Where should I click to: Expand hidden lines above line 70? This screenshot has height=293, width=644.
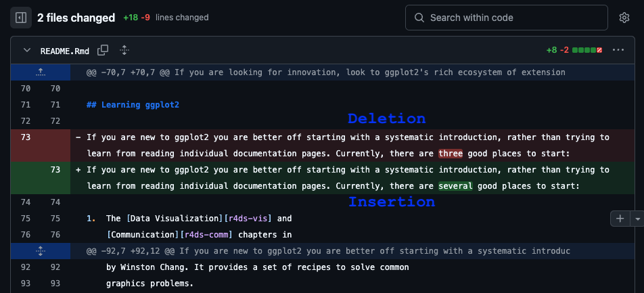point(41,72)
